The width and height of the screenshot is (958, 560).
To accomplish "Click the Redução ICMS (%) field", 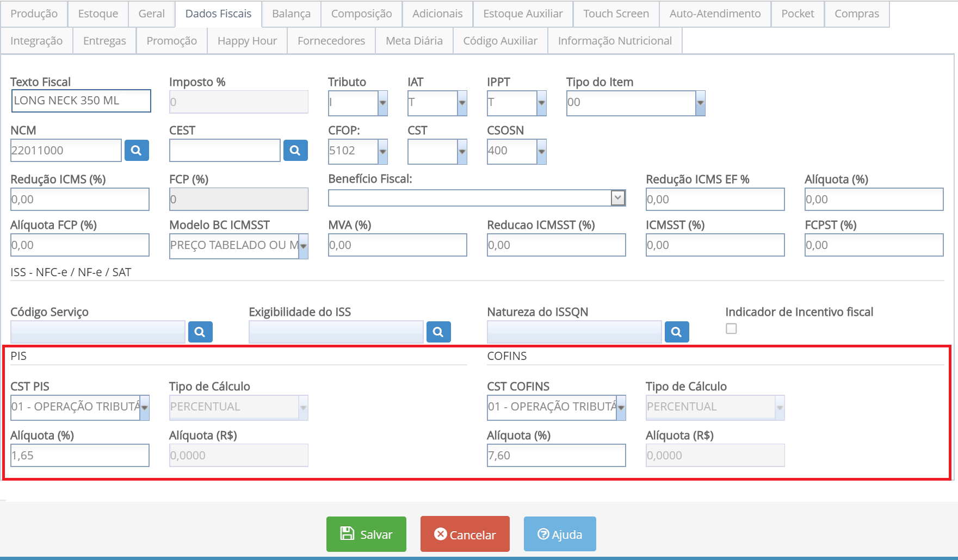I will [x=80, y=200].
